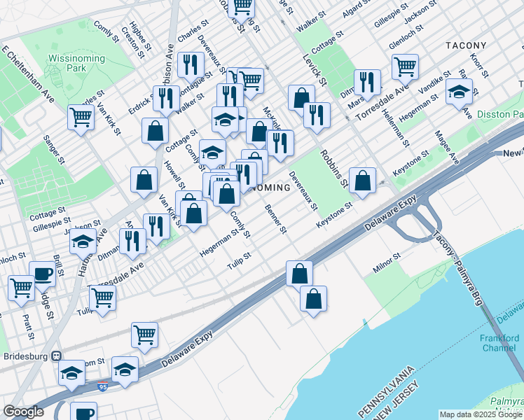
Task: Select the restaurant marker near Erdrick St
Action: pyautogui.click(x=167, y=101)
